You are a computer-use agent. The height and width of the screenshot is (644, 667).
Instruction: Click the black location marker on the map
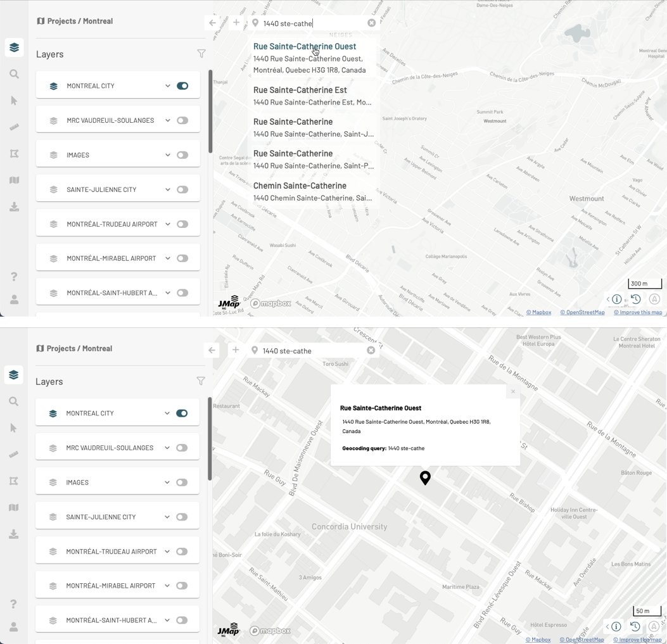coord(425,477)
